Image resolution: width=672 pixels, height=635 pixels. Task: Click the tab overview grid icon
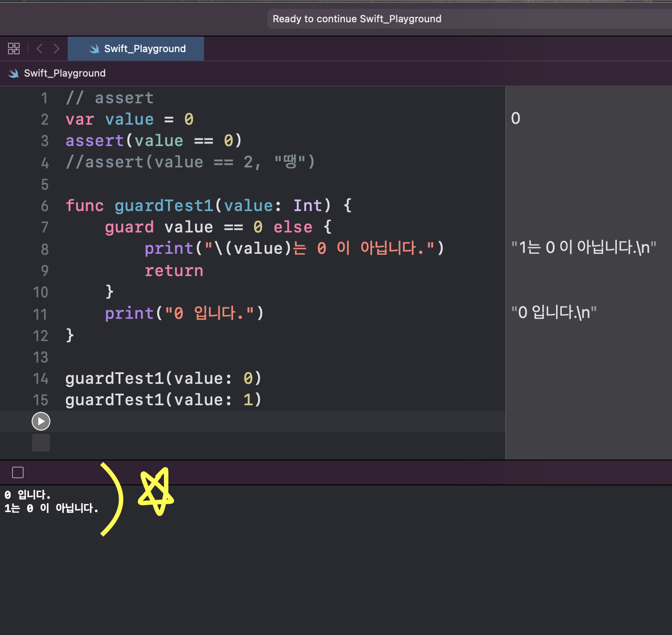(x=14, y=49)
